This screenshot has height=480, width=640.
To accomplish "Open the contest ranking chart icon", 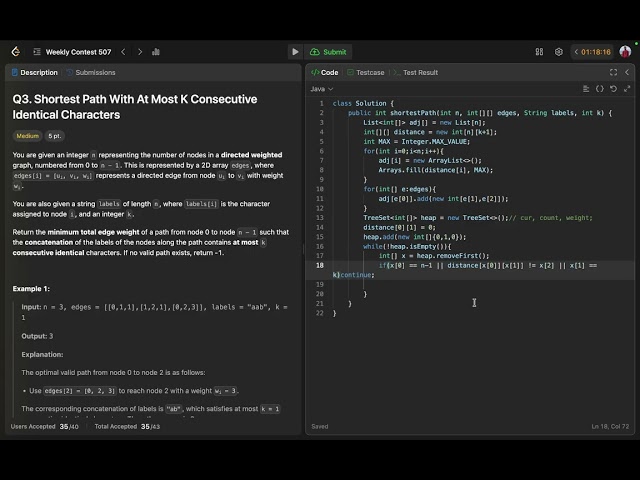I will 156,52.
